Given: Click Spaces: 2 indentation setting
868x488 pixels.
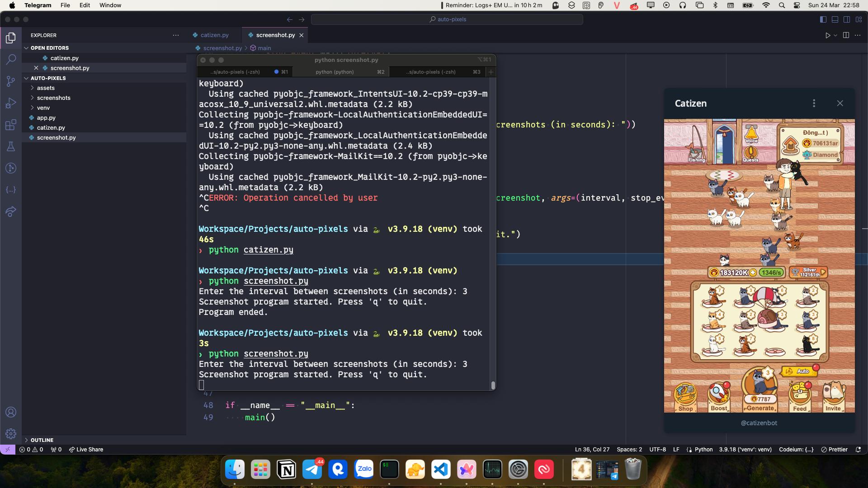Looking at the screenshot, I should click(x=629, y=450).
